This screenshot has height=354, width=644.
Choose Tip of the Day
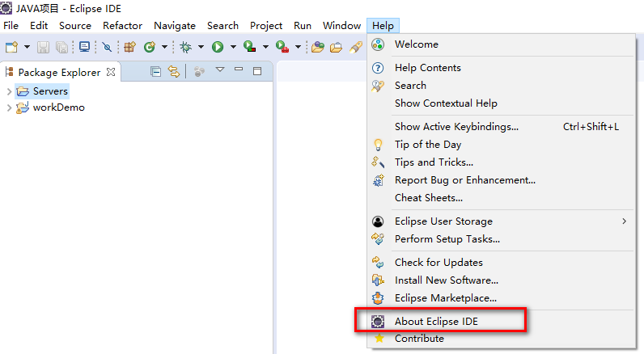click(x=501, y=145)
